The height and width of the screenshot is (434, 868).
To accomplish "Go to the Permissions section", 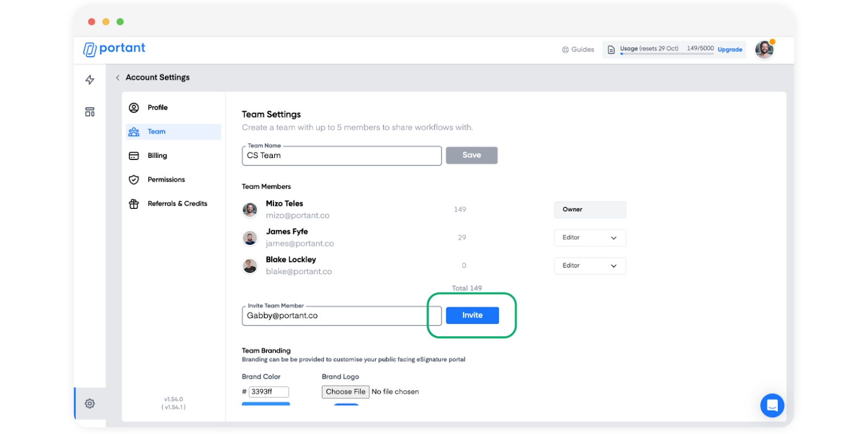I will tap(166, 180).
